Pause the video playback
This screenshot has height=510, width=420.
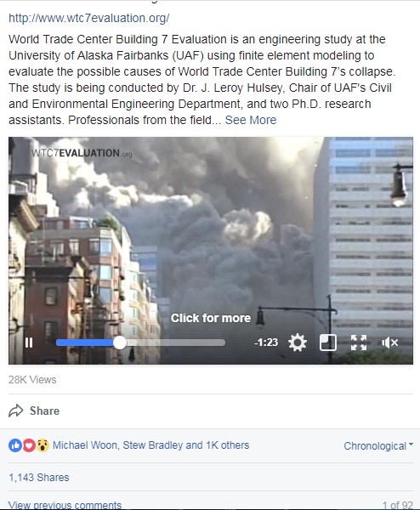(29, 343)
